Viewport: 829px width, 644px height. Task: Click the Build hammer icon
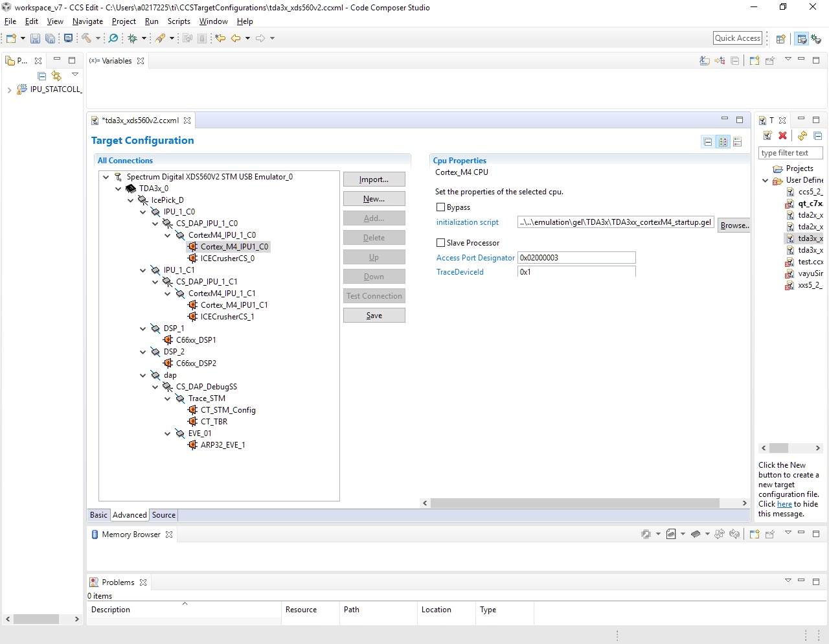click(86, 38)
